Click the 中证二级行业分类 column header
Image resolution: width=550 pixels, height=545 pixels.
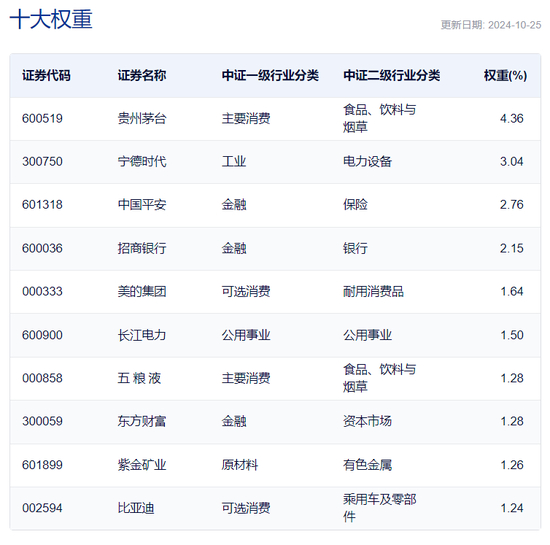click(x=391, y=75)
